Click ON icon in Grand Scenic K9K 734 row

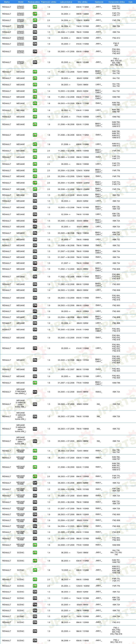[x=35, y=32]
